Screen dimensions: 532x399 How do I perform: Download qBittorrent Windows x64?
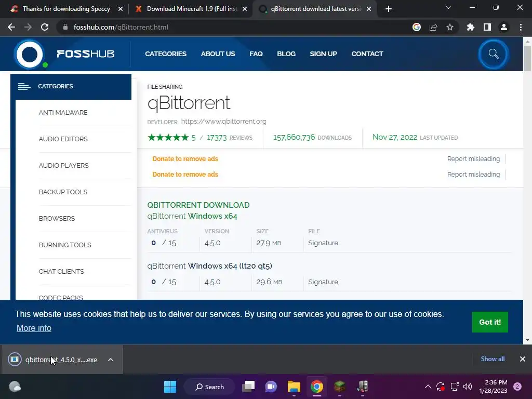192,216
